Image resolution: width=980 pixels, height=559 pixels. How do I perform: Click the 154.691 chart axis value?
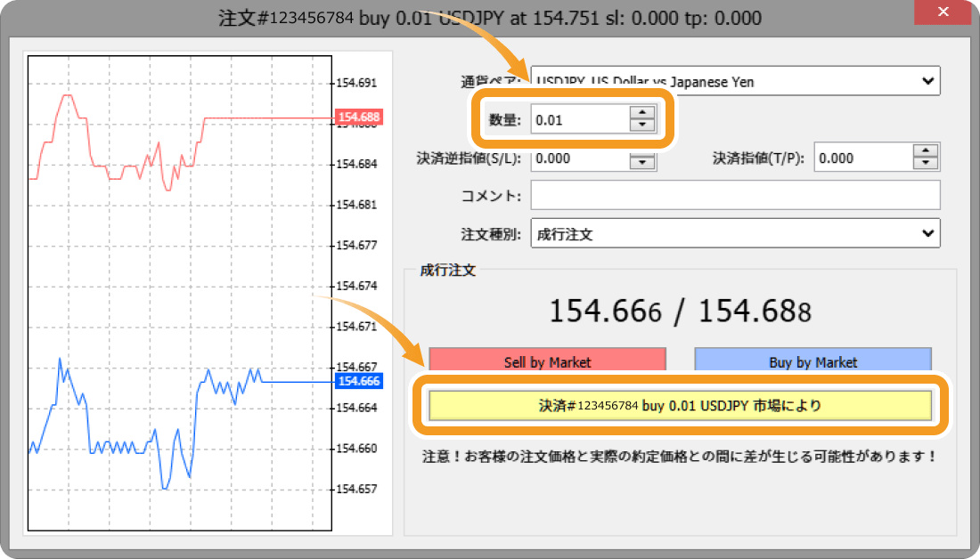pos(356,83)
